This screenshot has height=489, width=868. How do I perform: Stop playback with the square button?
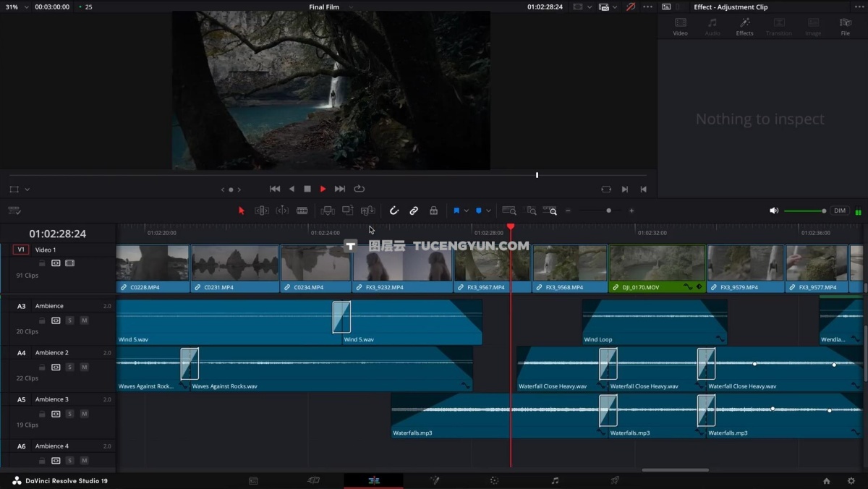click(307, 189)
